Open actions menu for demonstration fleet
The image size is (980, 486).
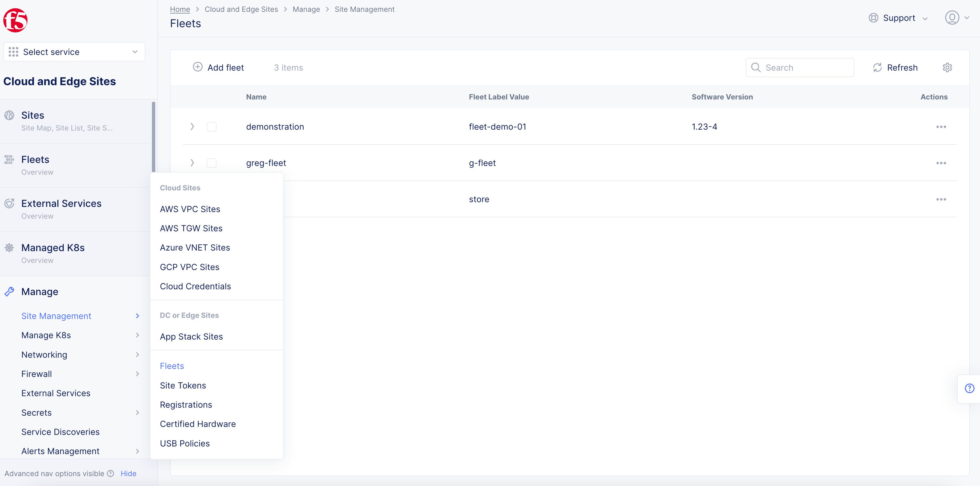(941, 127)
